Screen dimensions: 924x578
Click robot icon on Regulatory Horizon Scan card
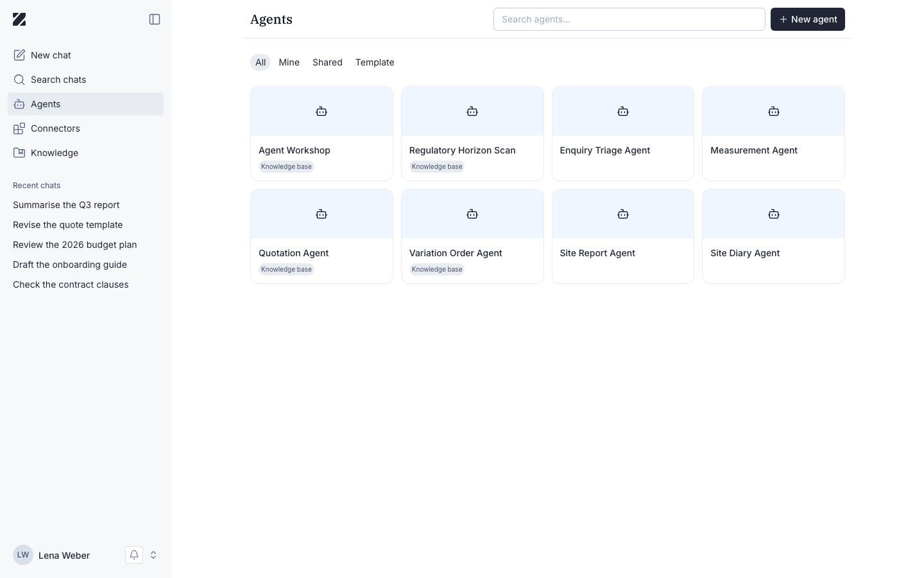click(472, 111)
